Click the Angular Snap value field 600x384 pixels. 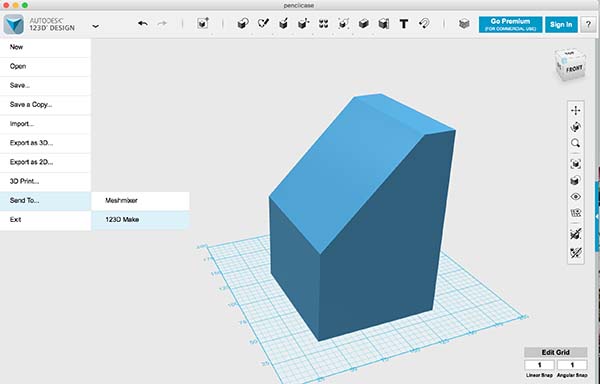coord(572,365)
